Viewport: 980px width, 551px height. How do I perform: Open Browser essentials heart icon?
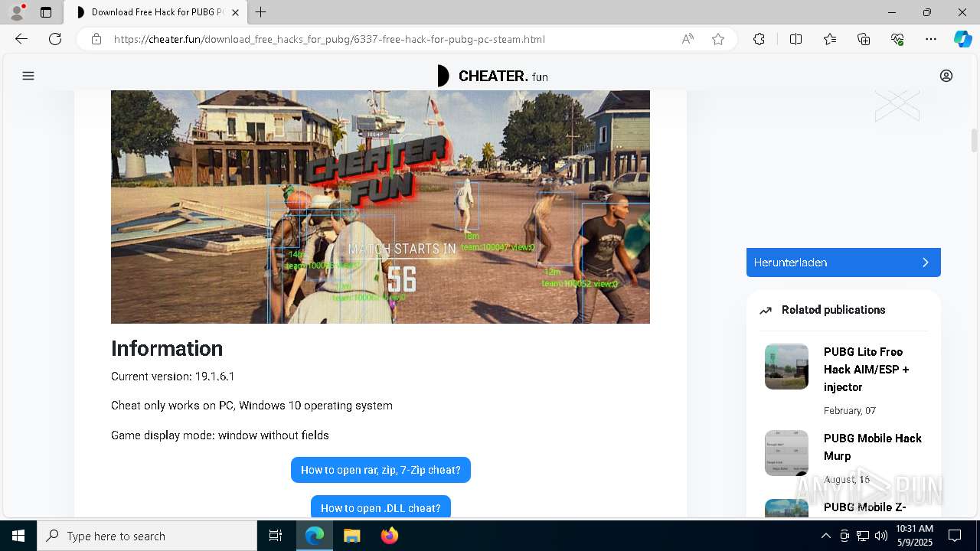click(x=897, y=39)
